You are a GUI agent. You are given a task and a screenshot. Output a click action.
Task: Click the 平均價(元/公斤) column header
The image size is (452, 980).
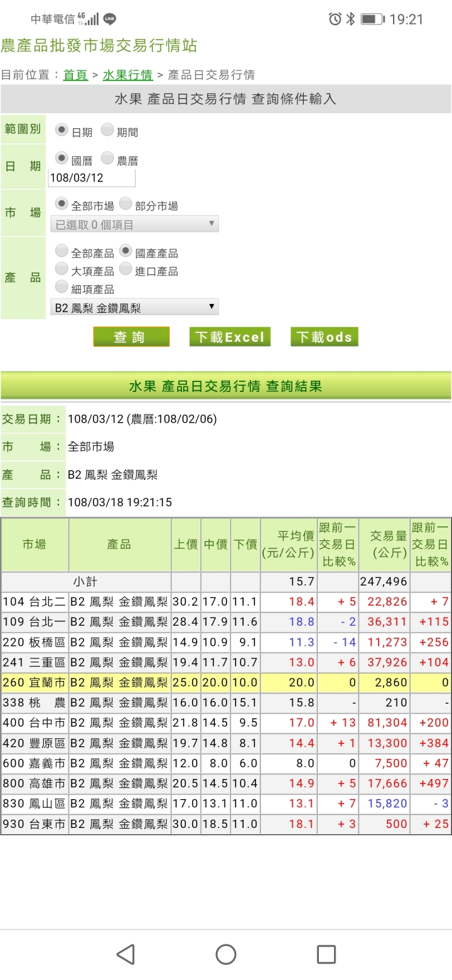(x=288, y=545)
